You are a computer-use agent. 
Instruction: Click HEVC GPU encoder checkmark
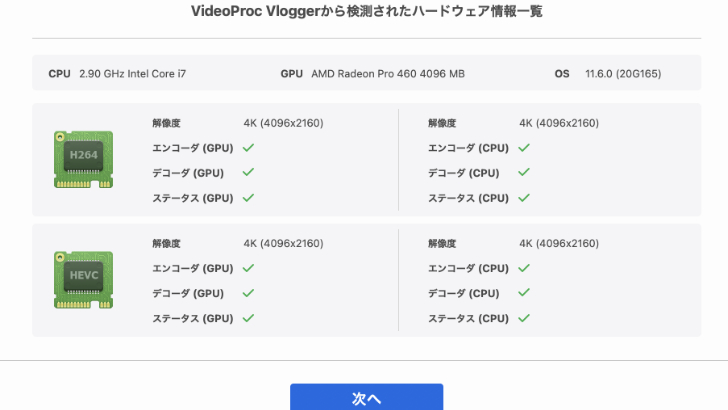pos(248,268)
